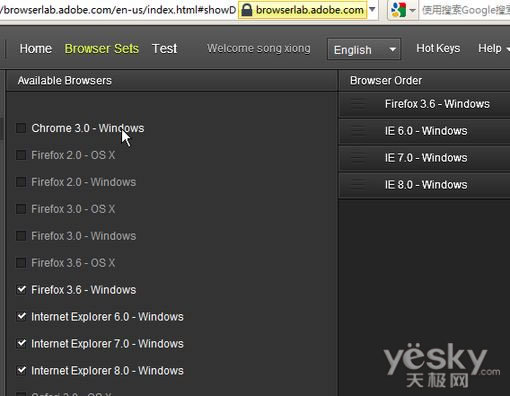Image resolution: width=510 pixels, height=396 pixels.
Task: Open the address bar dropdown arrow
Action: [372, 9]
